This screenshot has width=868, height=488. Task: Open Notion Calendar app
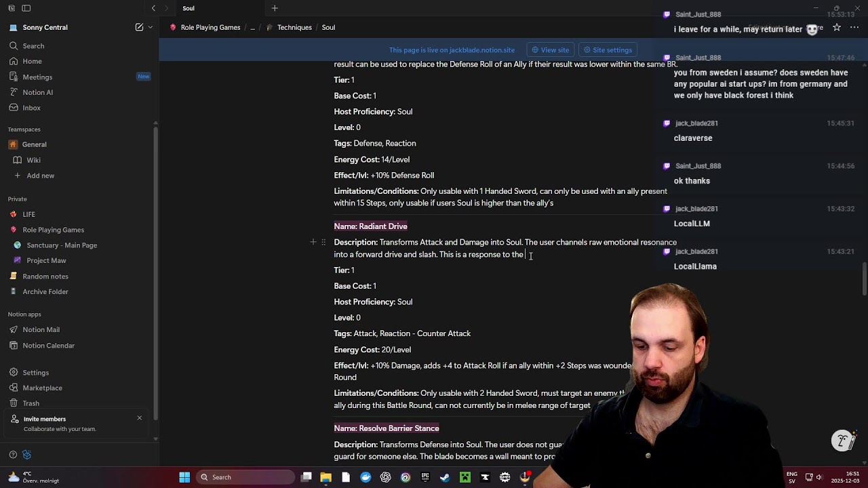point(48,346)
